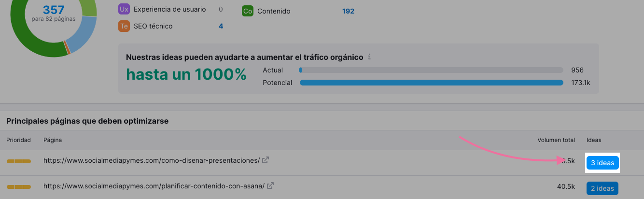Open external link icon for como-disenar-presentaciones
644x199 pixels.
point(265,160)
